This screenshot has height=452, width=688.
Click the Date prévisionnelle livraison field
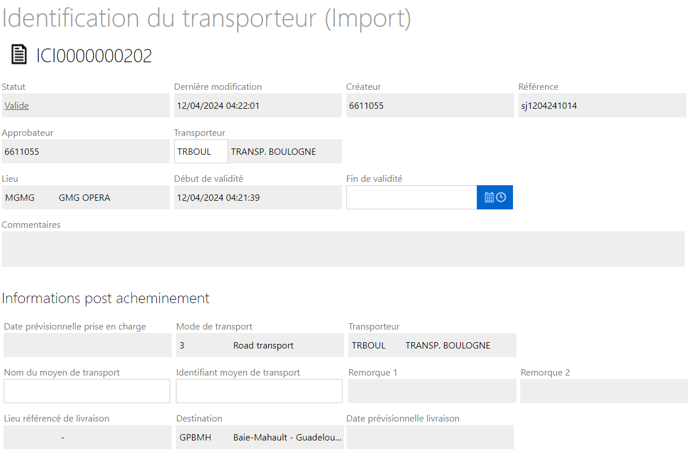pyautogui.click(x=430, y=437)
